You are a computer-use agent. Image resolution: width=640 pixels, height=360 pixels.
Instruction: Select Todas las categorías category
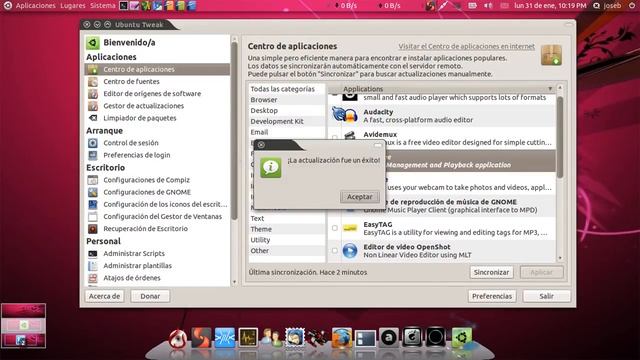point(287,89)
